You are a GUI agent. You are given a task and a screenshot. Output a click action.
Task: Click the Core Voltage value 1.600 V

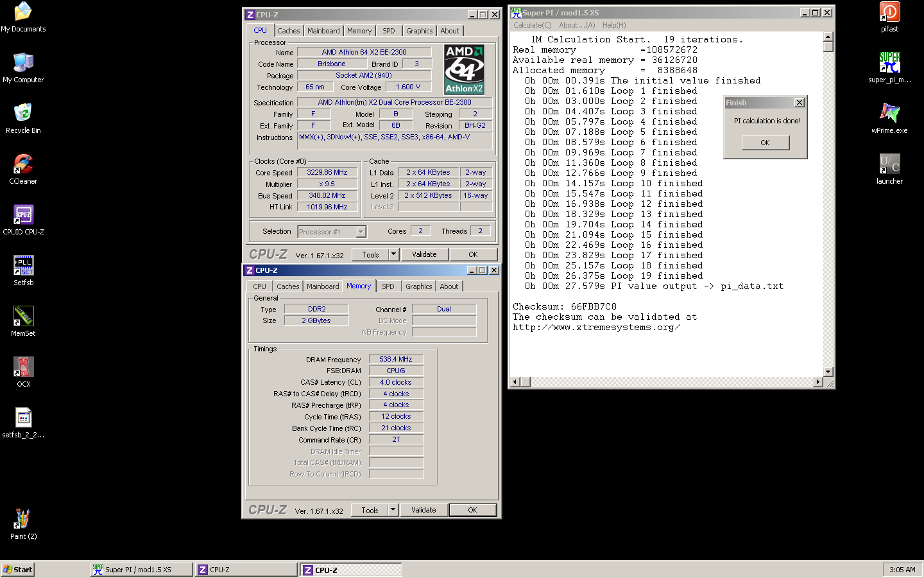409,87
